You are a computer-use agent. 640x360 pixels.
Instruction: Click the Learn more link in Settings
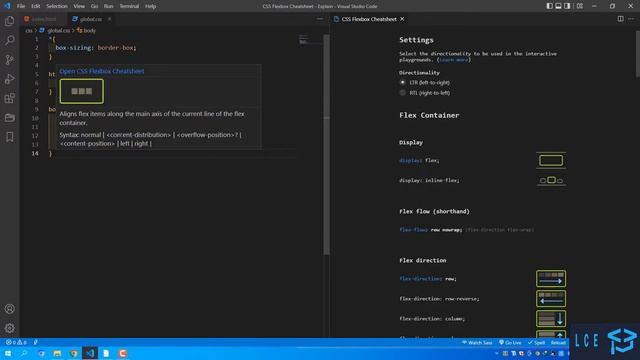pos(454,60)
